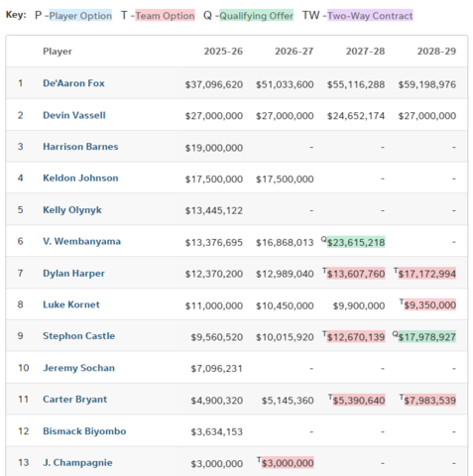
Task: Open Devin Vassell player link
Action: [74, 115]
